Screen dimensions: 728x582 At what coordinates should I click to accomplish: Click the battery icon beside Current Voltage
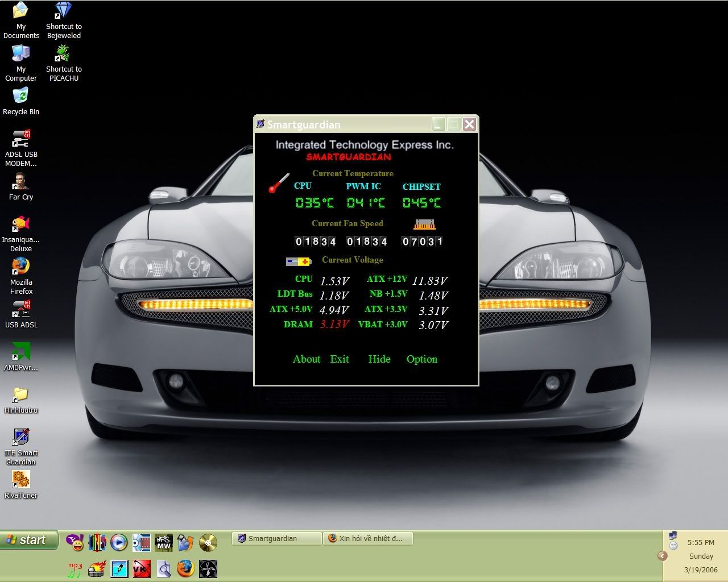pos(299,261)
